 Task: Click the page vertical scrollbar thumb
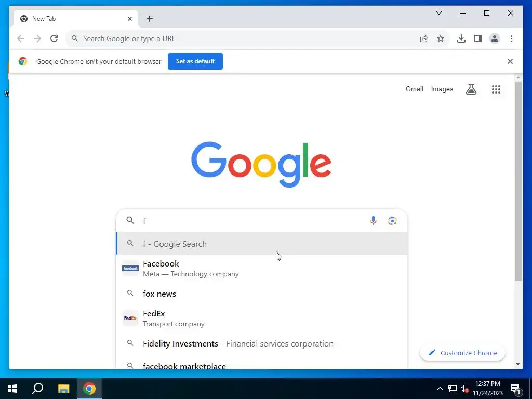pos(518,181)
